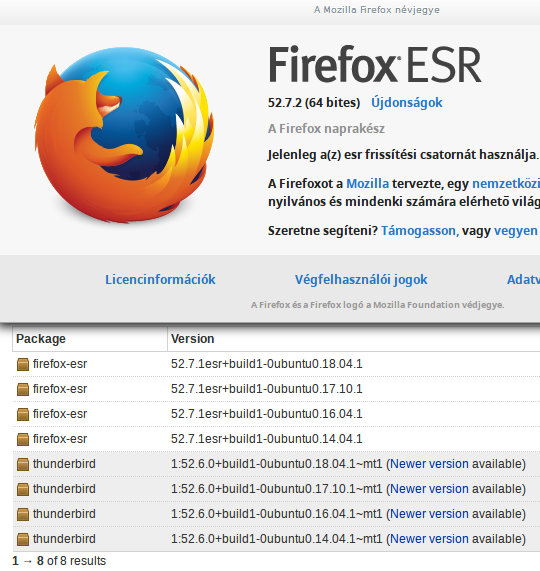Click version 1:52.6.0+build1-0ubuntu0.16.04.1~mt1
Image resolution: width=540 pixels, height=571 pixels.
277,514
